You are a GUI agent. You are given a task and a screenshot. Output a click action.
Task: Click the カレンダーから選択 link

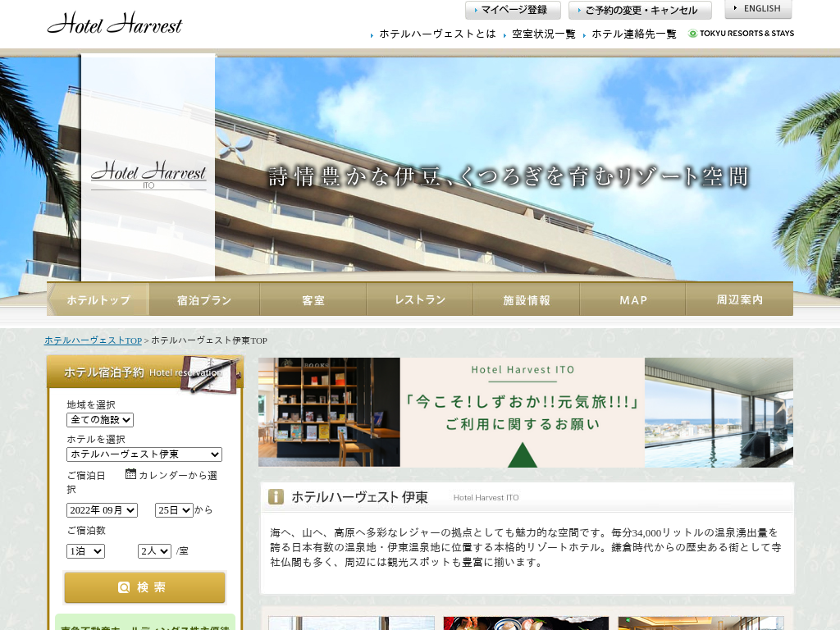click(142, 482)
